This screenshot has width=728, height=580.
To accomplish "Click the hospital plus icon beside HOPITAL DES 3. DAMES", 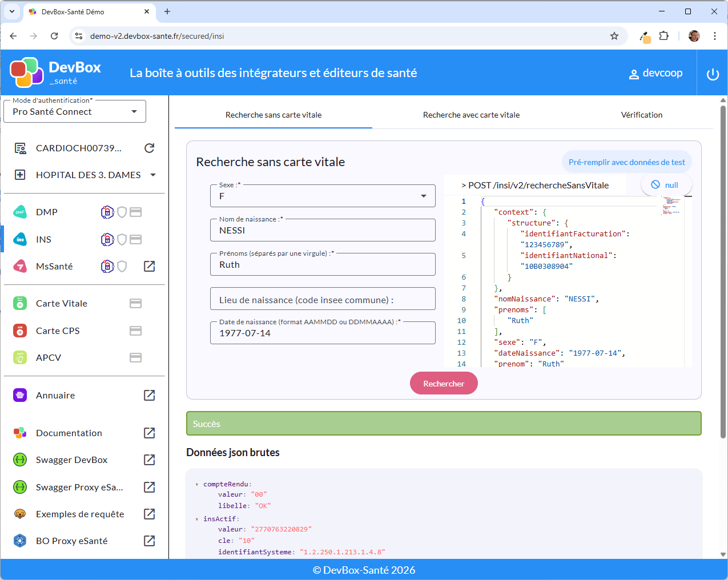I will click(x=20, y=175).
